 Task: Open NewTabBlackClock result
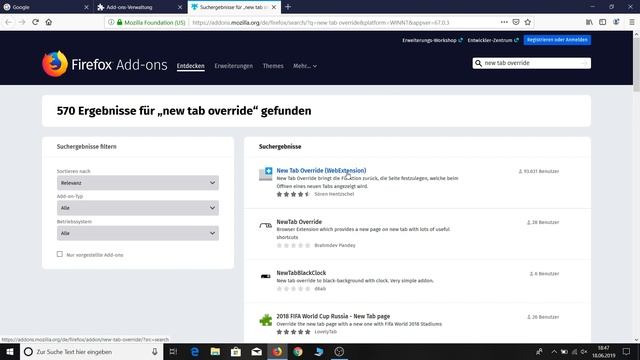(301, 273)
